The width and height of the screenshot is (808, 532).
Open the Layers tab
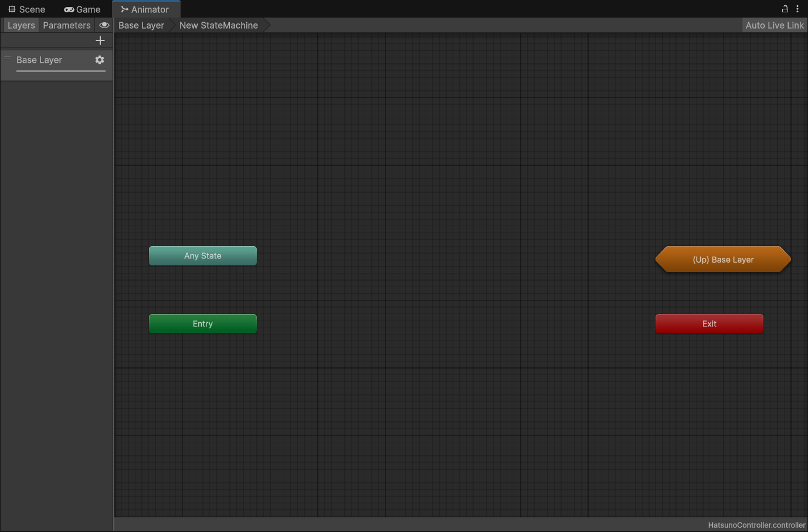pyautogui.click(x=21, y=25)
